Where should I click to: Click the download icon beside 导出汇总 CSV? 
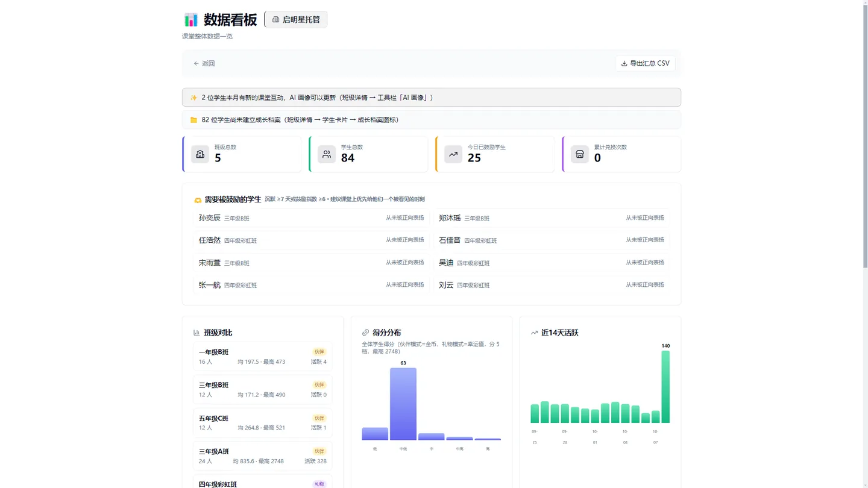pos(624,63)
